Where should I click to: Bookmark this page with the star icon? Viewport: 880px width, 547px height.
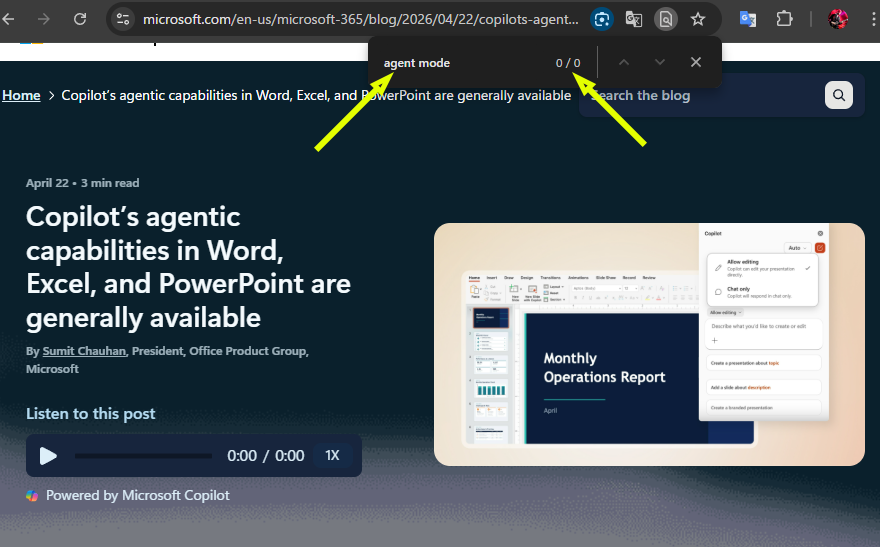[x=698, y=19]
